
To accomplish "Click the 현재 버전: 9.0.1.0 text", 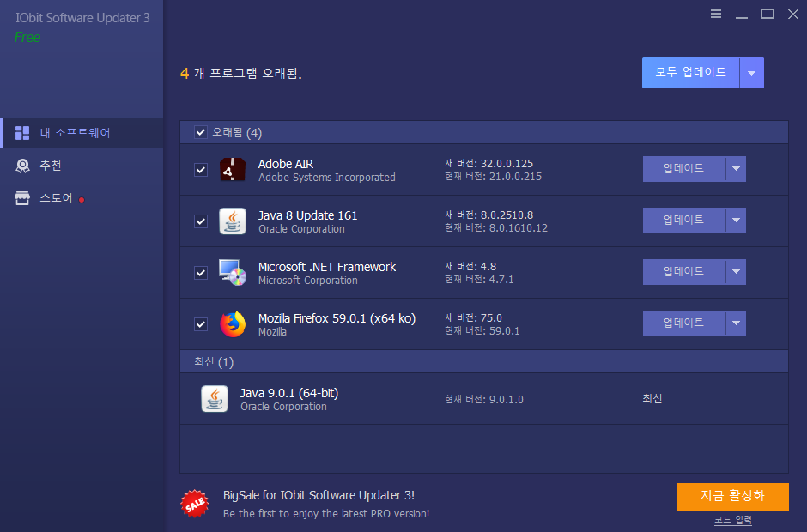I will pyautogui.click(x=484, y=399).
